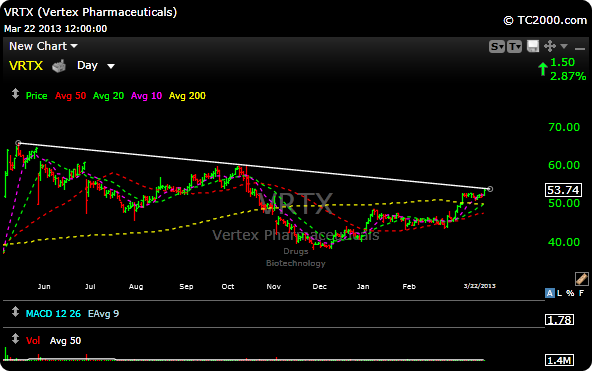Viewport: 592px width, 371px height.
Task: Click the 40.00 price scale label
Action: 564,242
